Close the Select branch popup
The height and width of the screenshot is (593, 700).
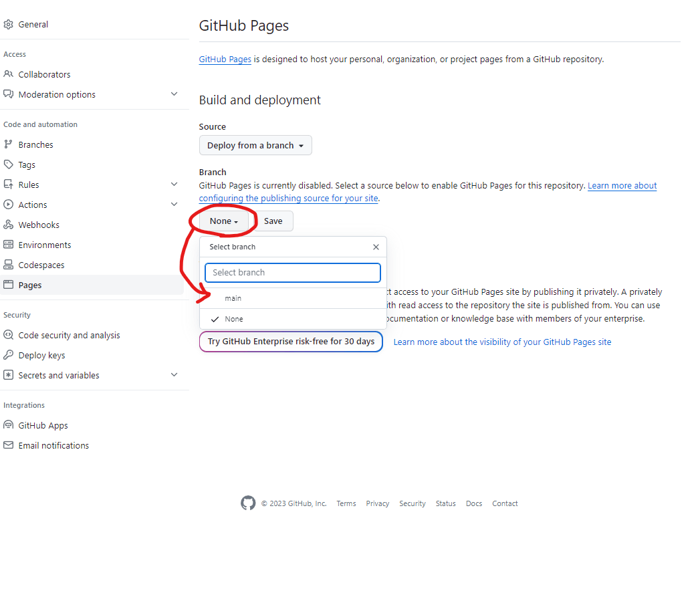(x=376, y=247)
